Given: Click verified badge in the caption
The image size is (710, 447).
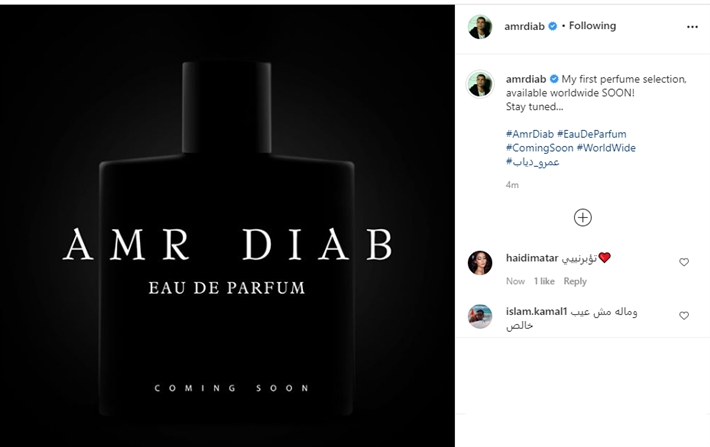Looking at the screenshot, I should [554, 79].
